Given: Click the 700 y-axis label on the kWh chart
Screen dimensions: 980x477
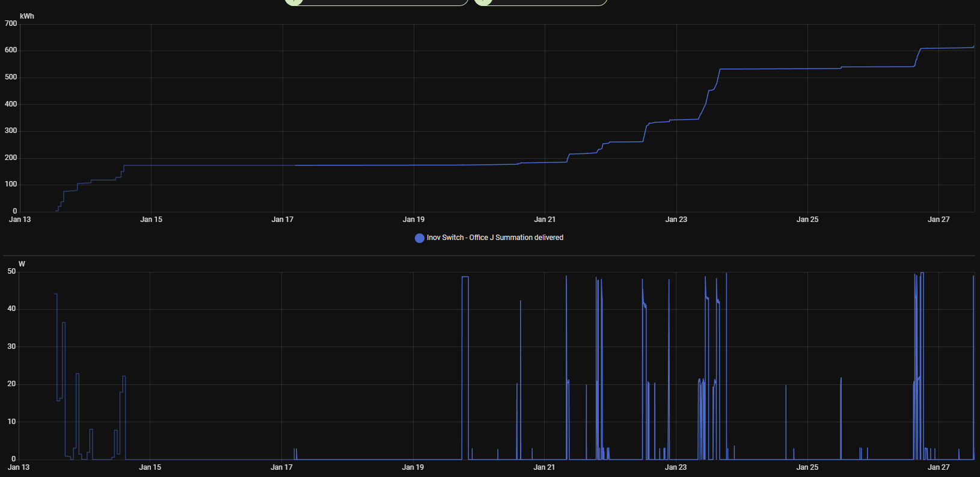Looking at the screenshot, I should pos(11,24).
